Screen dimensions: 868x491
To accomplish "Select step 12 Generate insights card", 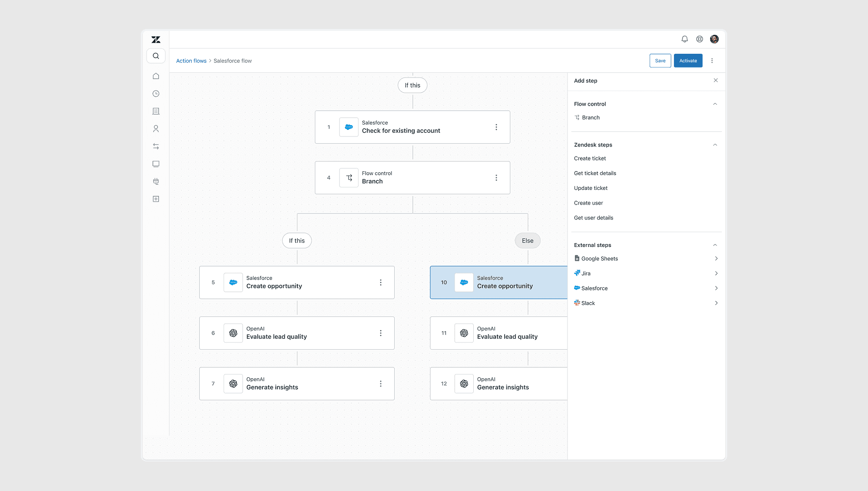I will (498, 384).
